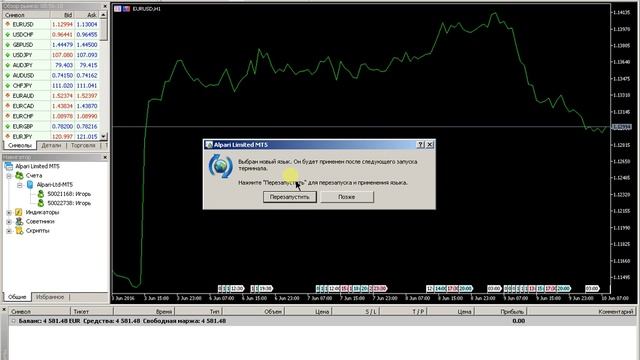Click the user icon of account 50021168
This screenshot has height=360, width=640.
click(x=41, y=194)
